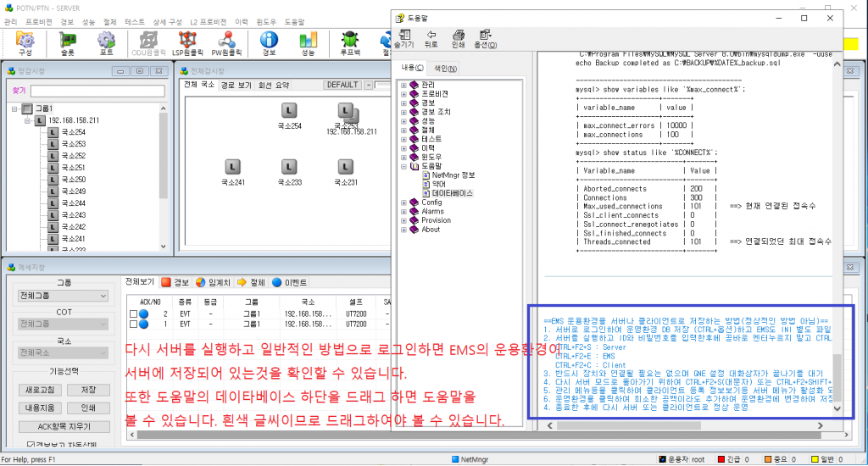
Task: Collapse 그룹1 node in network tree
Action: pos(14,108)
